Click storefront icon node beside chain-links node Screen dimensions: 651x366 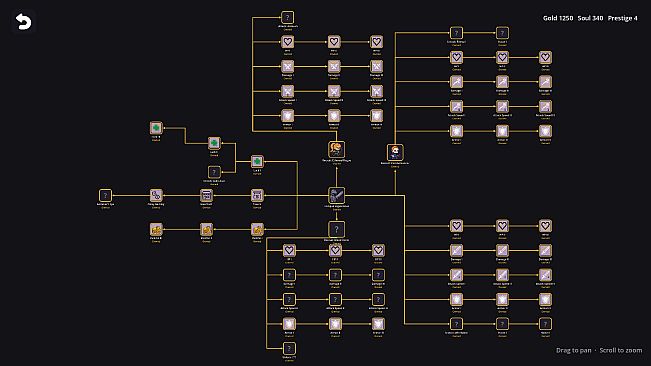click(206, 195)
